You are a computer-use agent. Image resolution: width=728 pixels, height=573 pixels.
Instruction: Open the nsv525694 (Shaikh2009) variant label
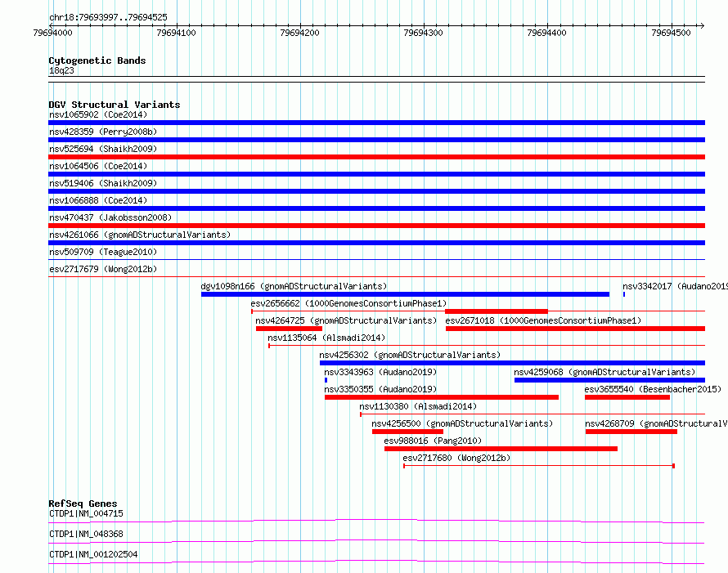103,149
